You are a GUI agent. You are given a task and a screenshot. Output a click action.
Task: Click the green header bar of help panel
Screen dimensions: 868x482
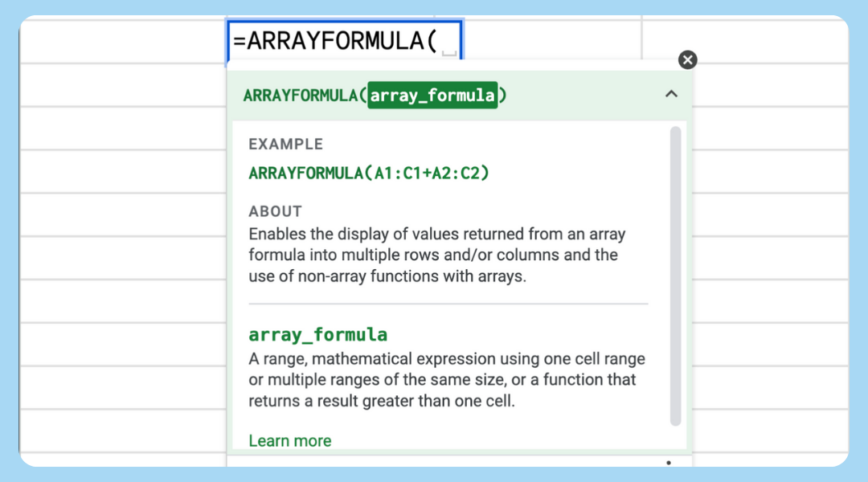tap(579, 96)
